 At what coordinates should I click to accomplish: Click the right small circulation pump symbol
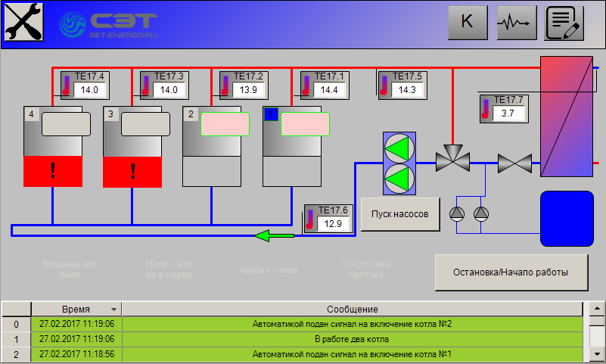[x=481, y=213]
